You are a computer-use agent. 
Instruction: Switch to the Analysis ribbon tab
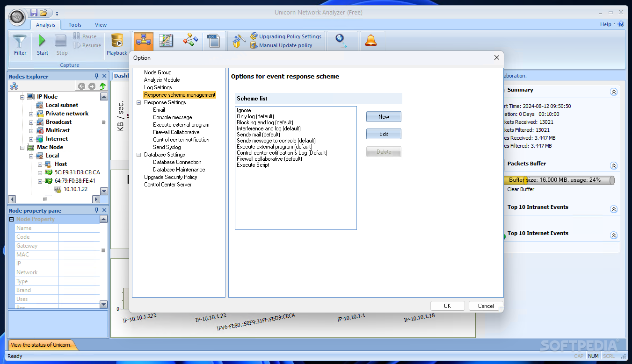point(45,25)
